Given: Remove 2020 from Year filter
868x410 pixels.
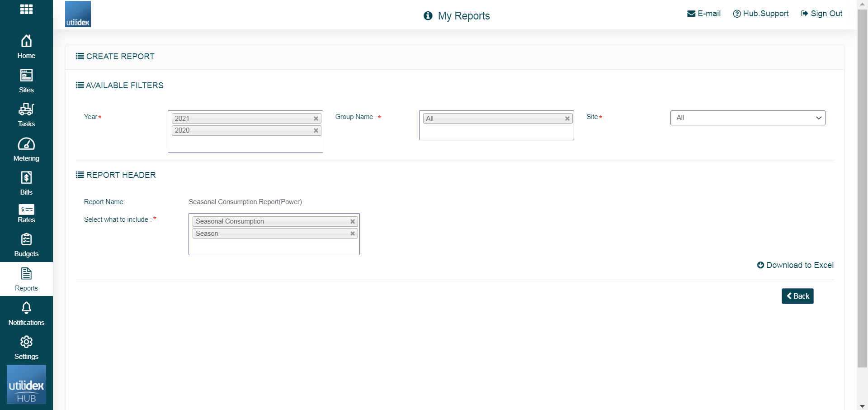Looking at the screenshot, I should pos(316,130).
